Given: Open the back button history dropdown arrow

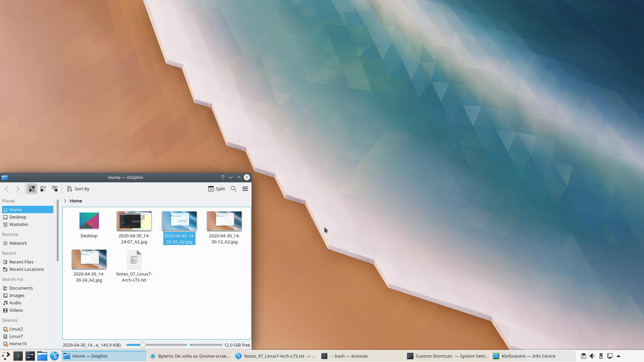Looking at the screenshot, I should [x=10, y=192].
